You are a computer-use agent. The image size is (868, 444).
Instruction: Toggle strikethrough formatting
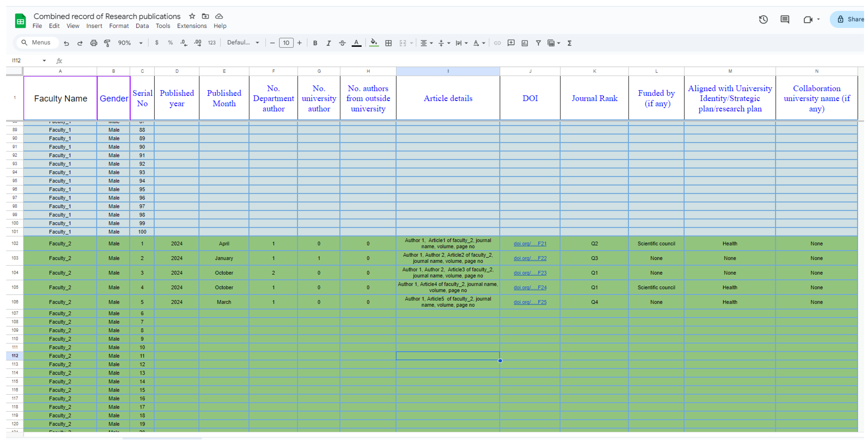point(342,43)
